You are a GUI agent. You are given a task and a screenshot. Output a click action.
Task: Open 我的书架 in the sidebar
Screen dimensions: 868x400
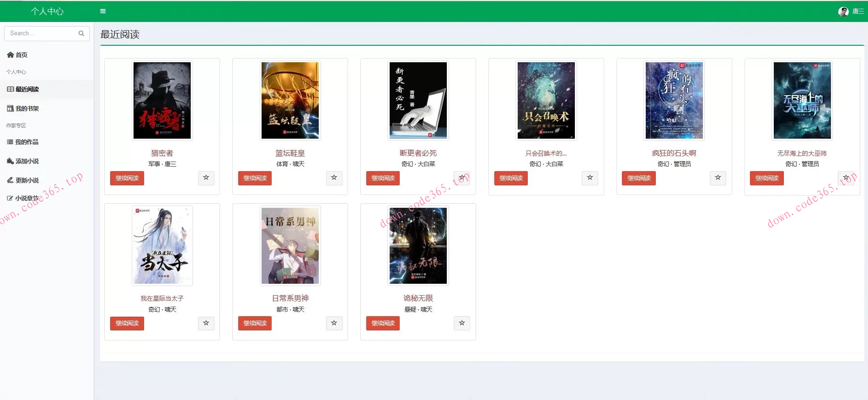(x=47, y=108)
